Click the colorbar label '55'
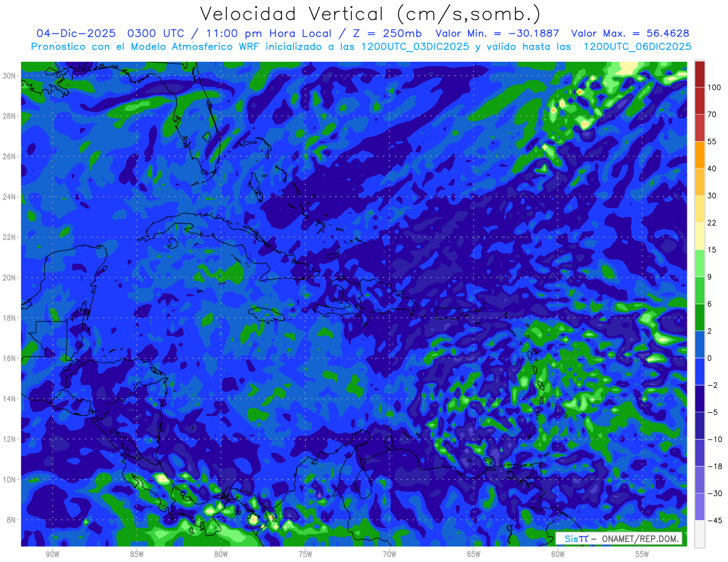This screenshot has height=562, width=728. point(712,141)
